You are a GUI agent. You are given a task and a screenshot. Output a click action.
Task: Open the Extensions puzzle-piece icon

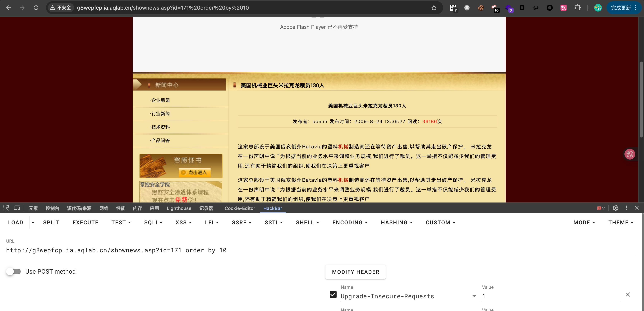577,7
